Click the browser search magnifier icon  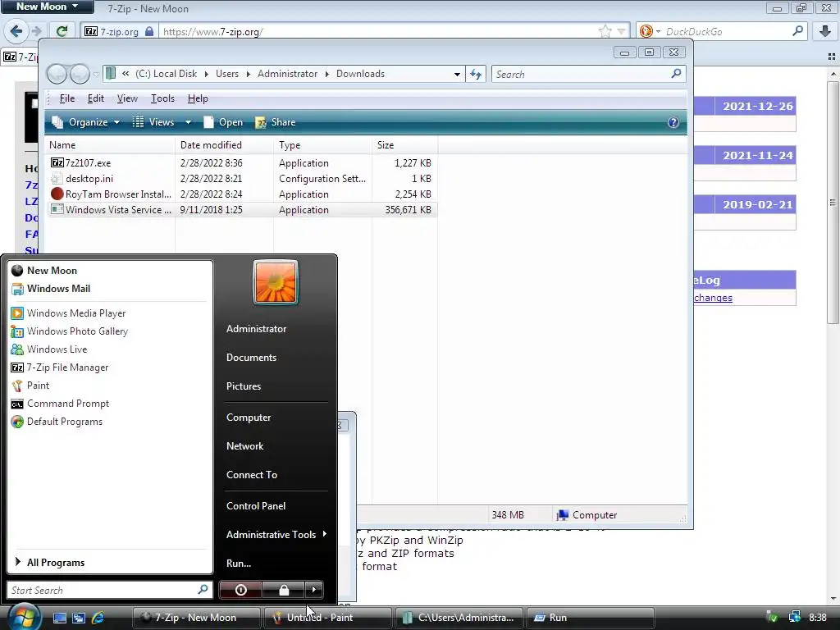tap(797, 31)
